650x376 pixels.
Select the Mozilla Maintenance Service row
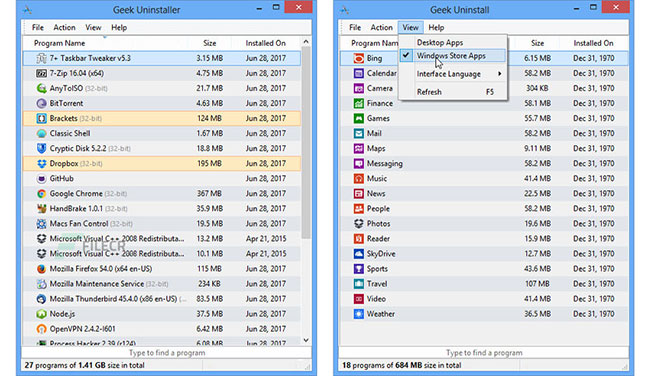point(162,284)
